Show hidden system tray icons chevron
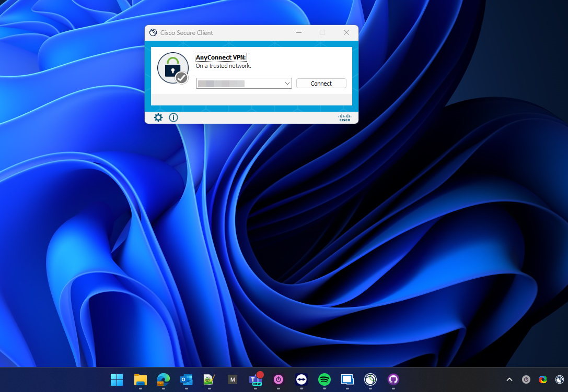This screenshot has width=568, height=392. [509, 379]
